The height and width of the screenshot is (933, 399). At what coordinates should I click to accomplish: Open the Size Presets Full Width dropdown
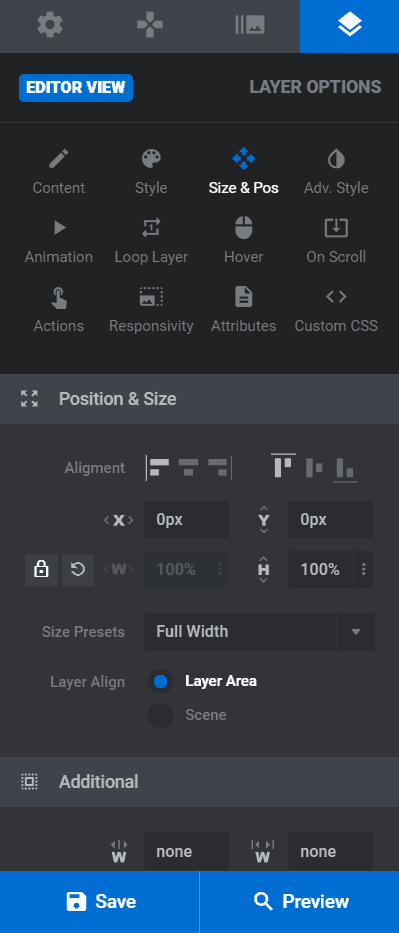(259, 632)
